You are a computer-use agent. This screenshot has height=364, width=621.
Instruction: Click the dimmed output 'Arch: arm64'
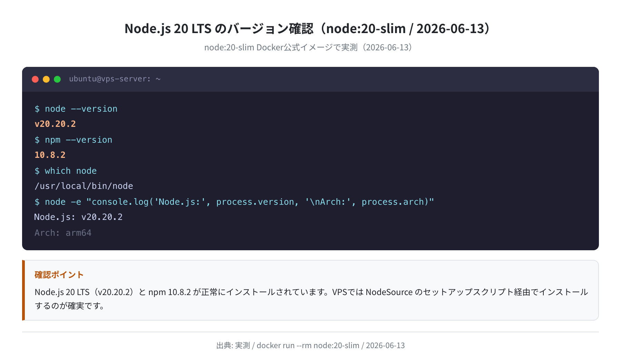point(63,233)
